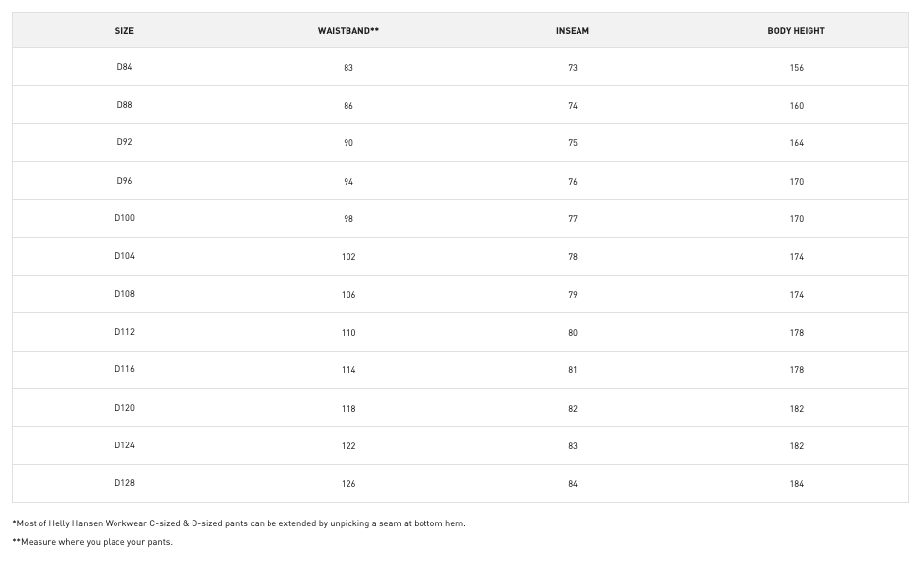Click inseam value 73 in D84 row

coord(573,68)
